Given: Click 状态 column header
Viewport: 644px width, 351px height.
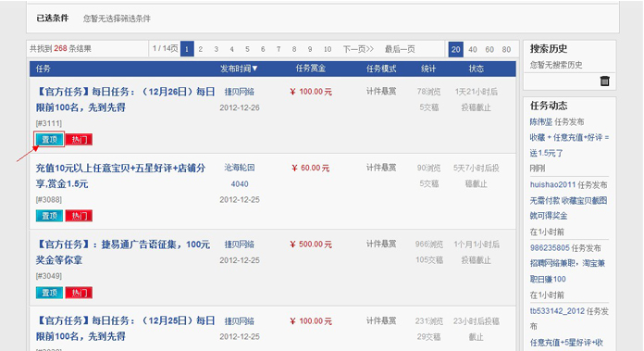Looking at the screenshot, I should [476, 69].
